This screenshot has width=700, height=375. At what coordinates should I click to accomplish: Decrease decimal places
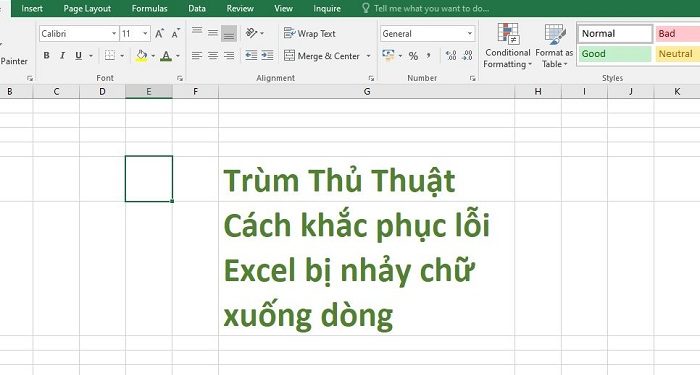tap(467, 56)
